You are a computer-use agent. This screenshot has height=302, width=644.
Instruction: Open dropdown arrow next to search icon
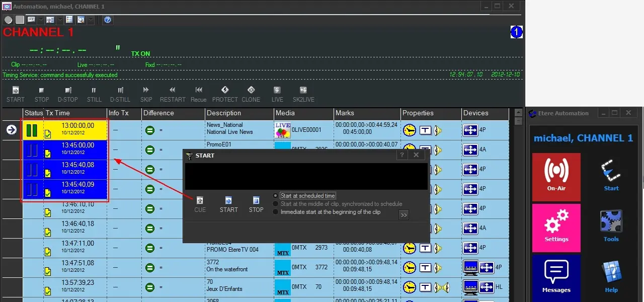click(91, 20)
